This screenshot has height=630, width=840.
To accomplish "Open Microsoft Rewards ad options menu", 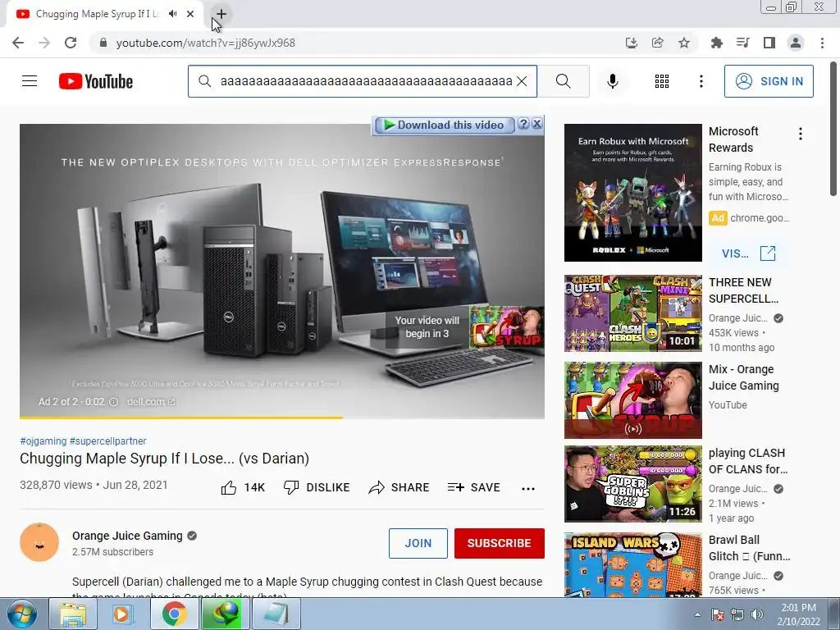I will click(x=801, y=134).
